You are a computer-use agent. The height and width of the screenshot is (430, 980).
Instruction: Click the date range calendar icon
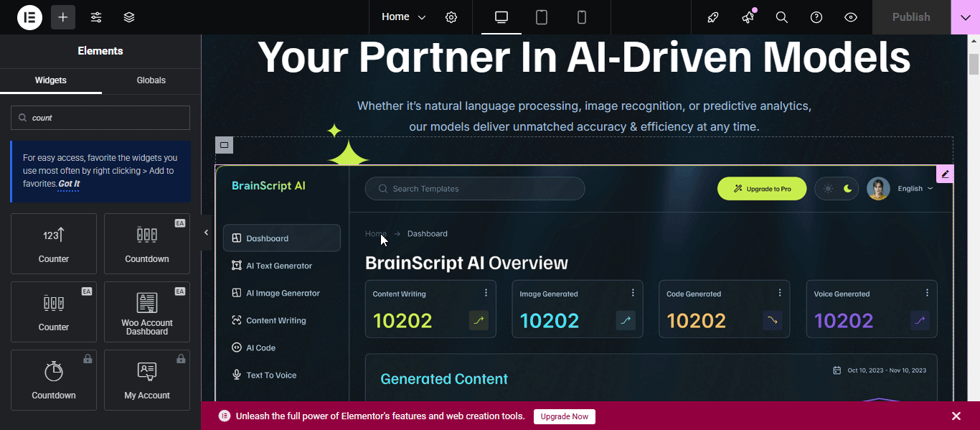837,370
